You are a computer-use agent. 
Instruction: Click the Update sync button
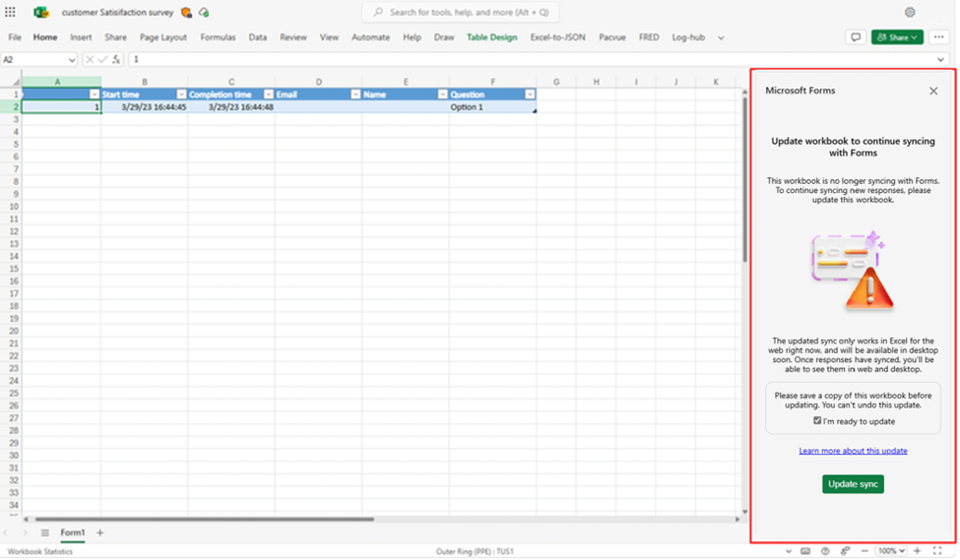(853, 484)
